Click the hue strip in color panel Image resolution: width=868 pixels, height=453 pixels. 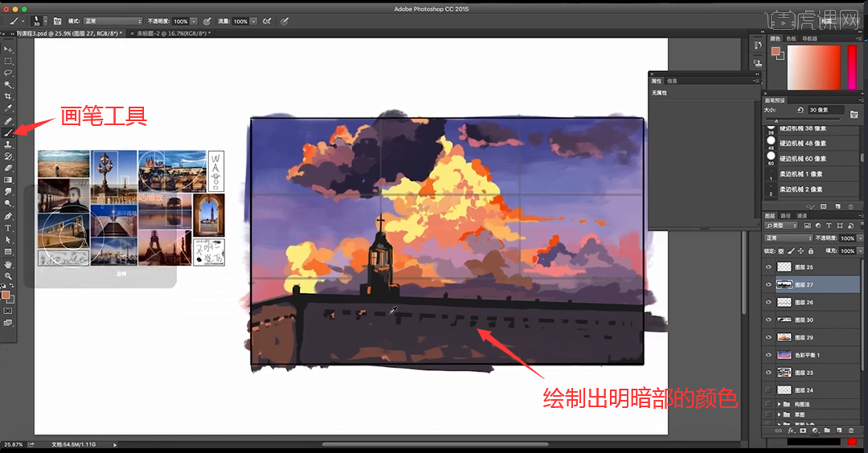pos(852,67)
